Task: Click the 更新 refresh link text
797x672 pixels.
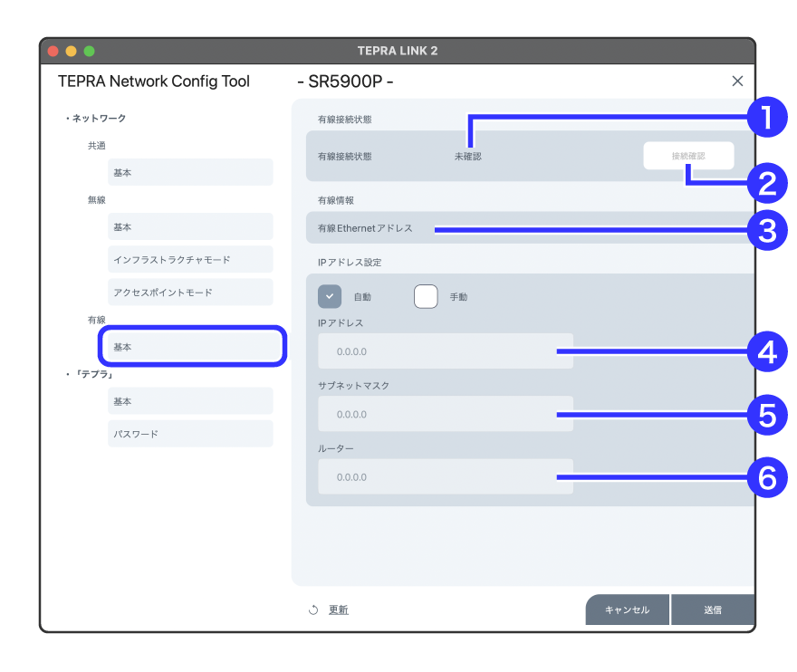Action: [x=339, y=610]
